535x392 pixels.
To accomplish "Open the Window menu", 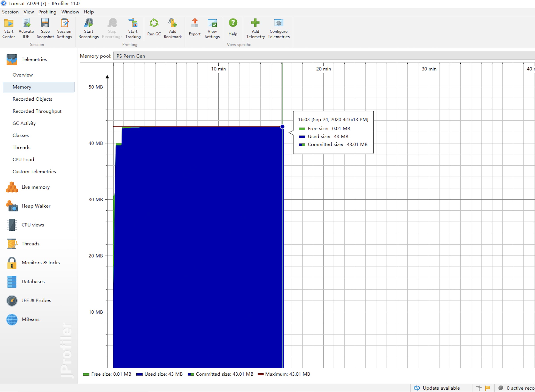I will pyautogui.click(x=70, y=12).
